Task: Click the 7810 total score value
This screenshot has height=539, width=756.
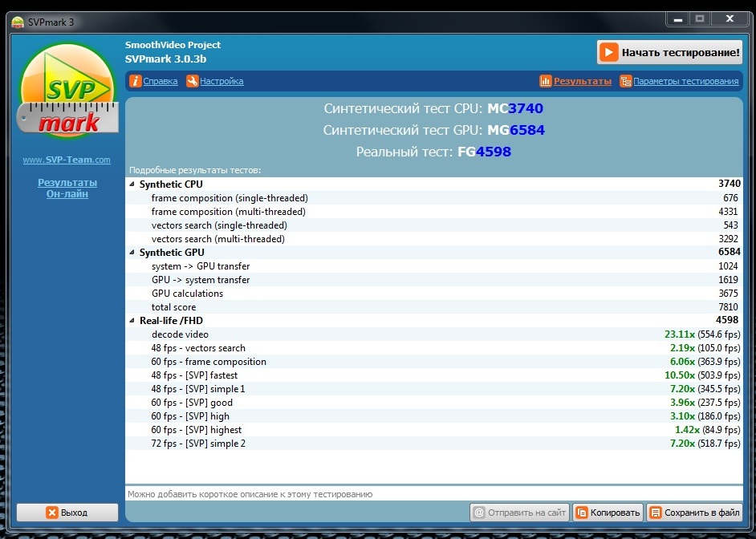Action: tap(728, 307)
